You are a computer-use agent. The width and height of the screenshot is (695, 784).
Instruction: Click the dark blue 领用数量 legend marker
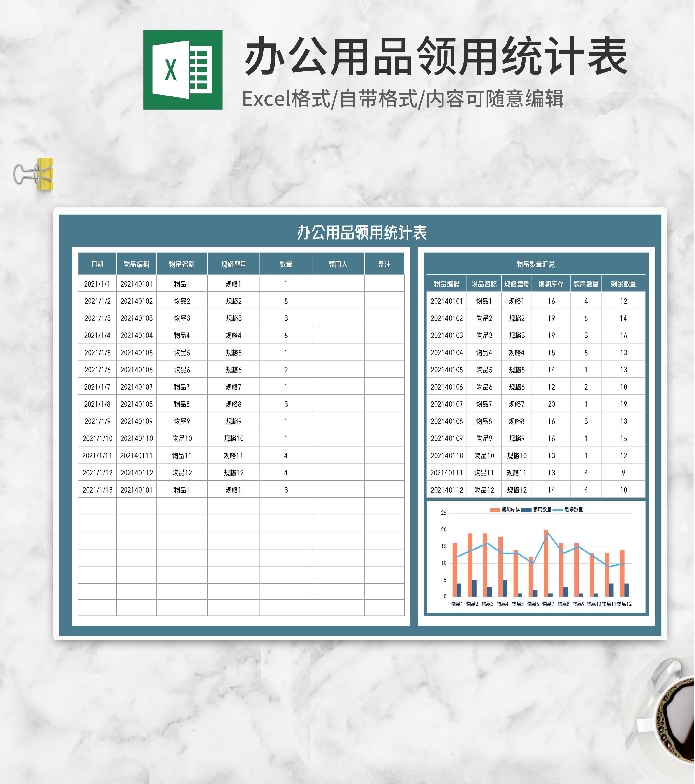527,510
